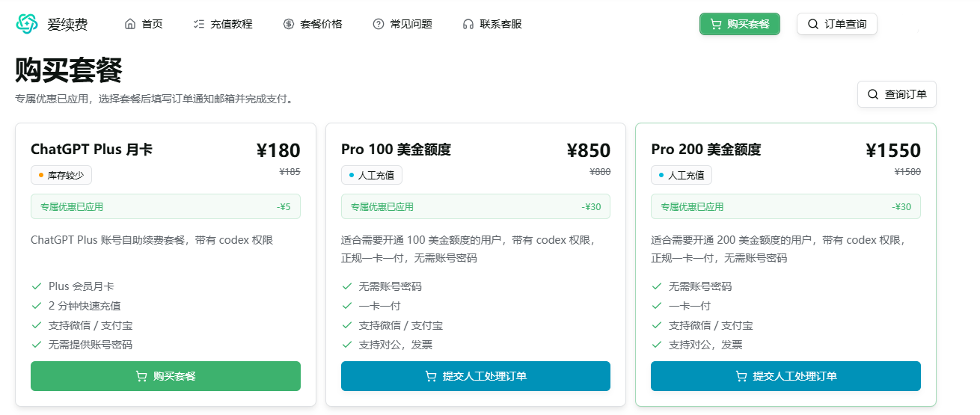The width and height of the screenshot is (980, 415).
Task: Click the home icon beside 首页
Action: [130, 24]
